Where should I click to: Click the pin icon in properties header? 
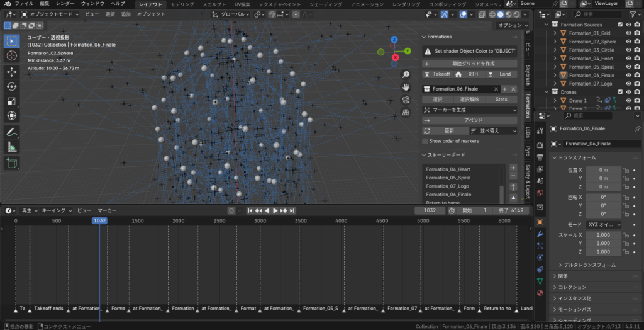coord(637,129)
